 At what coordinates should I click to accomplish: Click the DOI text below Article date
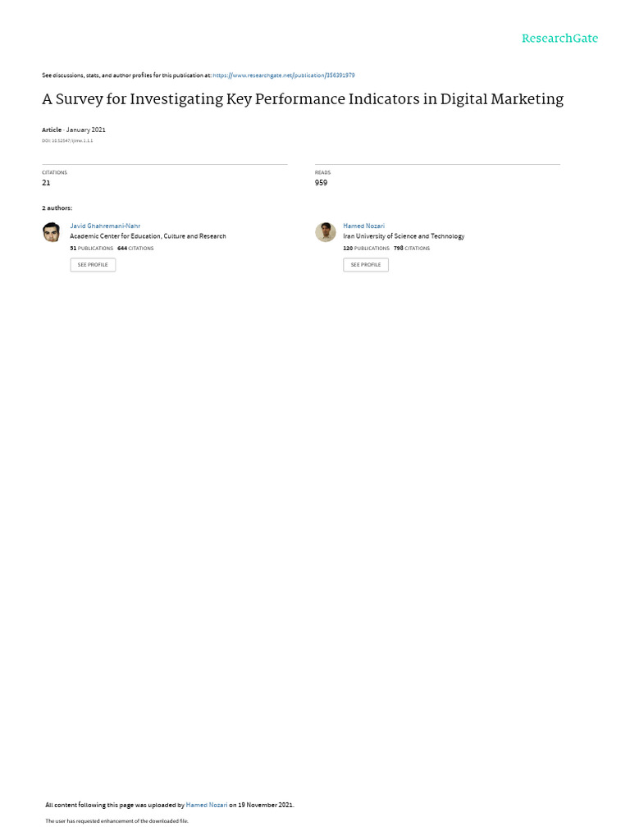pos(67,141)
